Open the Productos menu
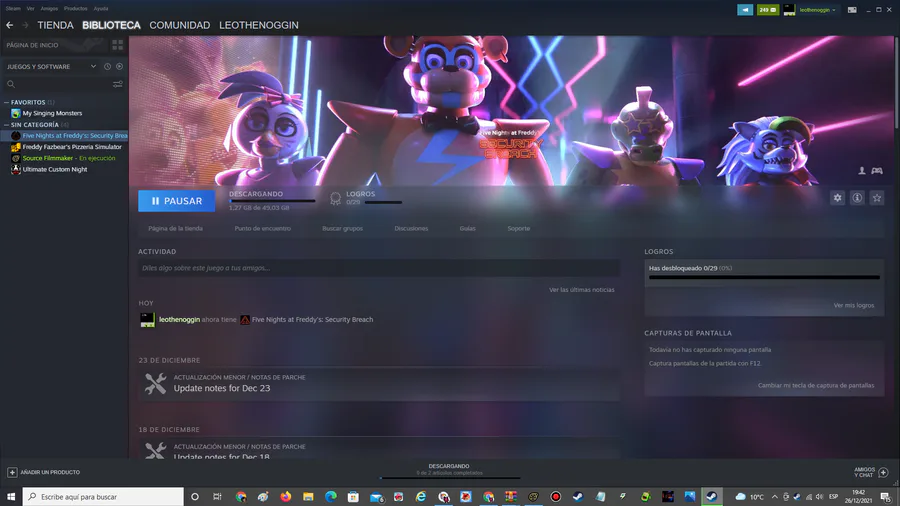This screenshot has height=506, width=900. [76, 9]
